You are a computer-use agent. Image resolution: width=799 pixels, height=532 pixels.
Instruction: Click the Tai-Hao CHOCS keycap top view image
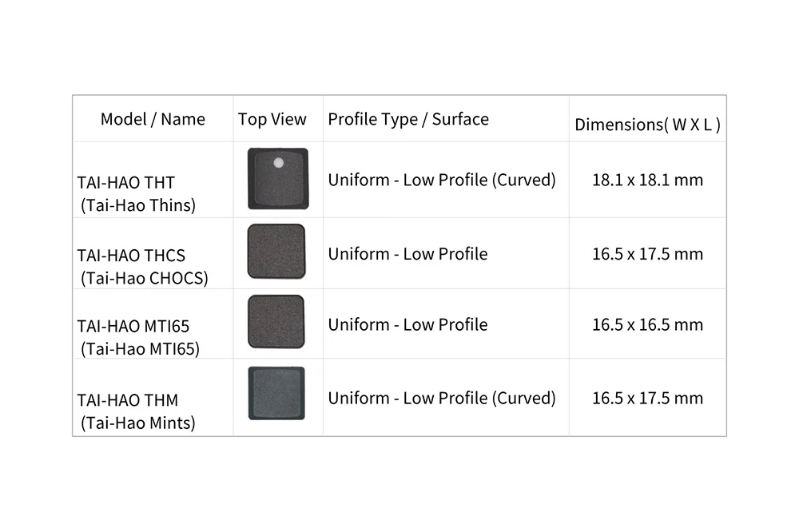(276, 251)
